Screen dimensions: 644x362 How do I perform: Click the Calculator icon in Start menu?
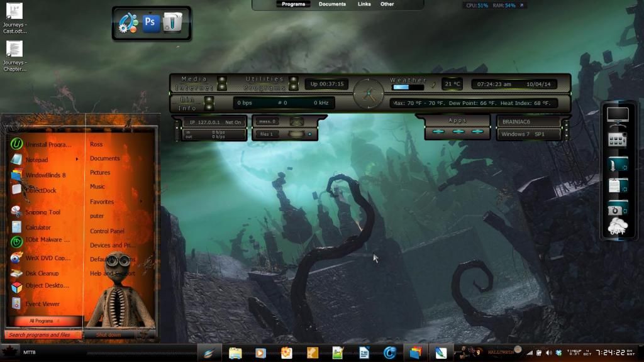(x=16, y=226)
